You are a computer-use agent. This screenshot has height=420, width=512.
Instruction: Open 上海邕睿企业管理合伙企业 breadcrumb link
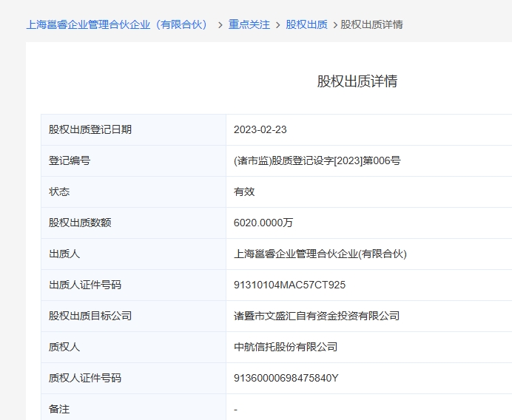tap(117, 24)
